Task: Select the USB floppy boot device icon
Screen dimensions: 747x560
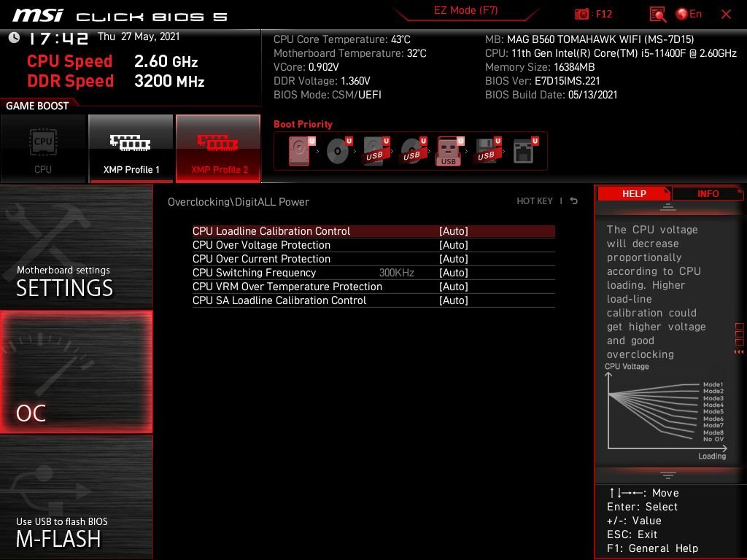Action: pyautogui.click(x=487, y=152)
